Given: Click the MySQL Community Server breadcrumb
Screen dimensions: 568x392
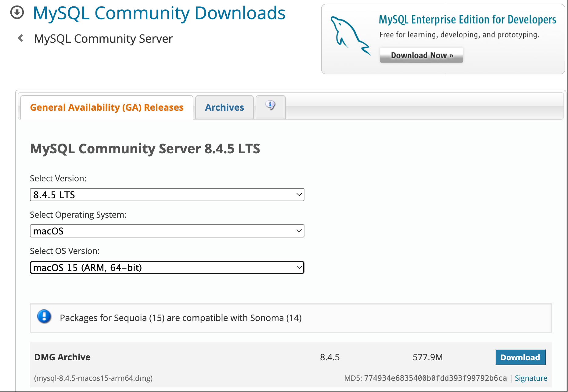Looking at the screenshot, I should tap(103, 38).
